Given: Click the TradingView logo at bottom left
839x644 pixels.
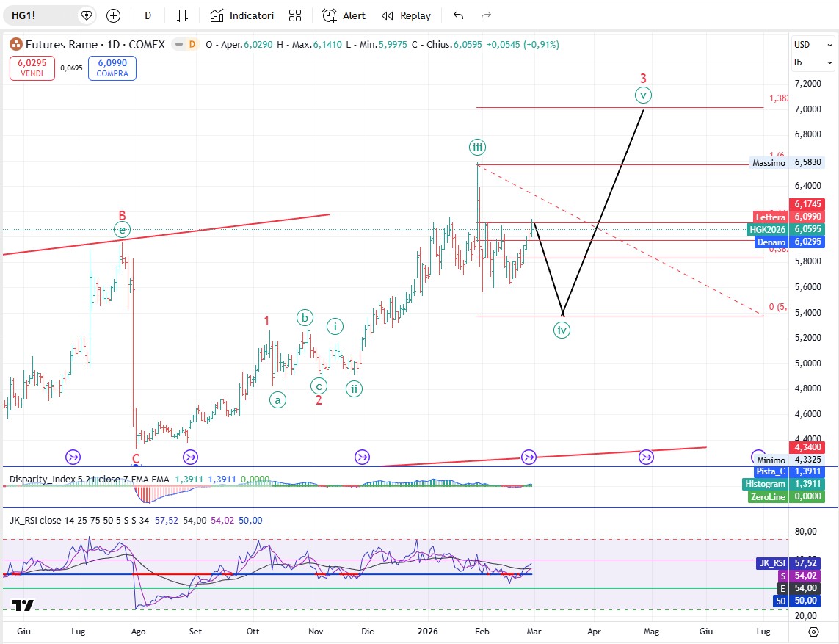Looking at the screenshot, I should point(22,606).
